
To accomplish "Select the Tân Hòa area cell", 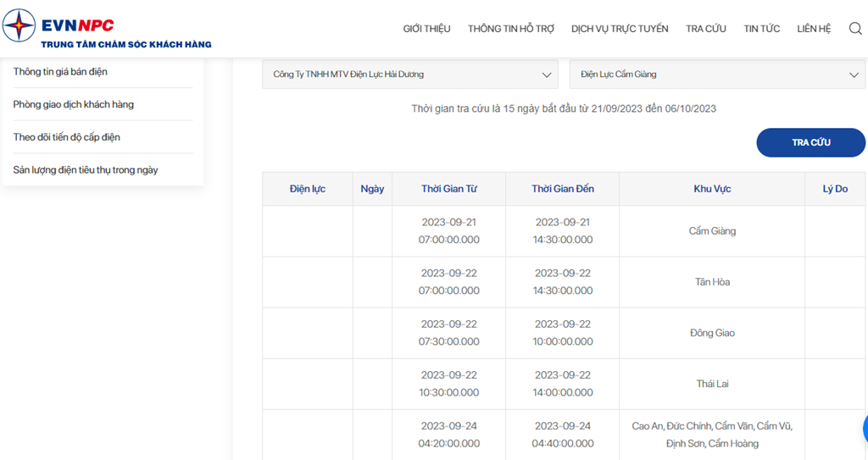I will pos(712,282).
